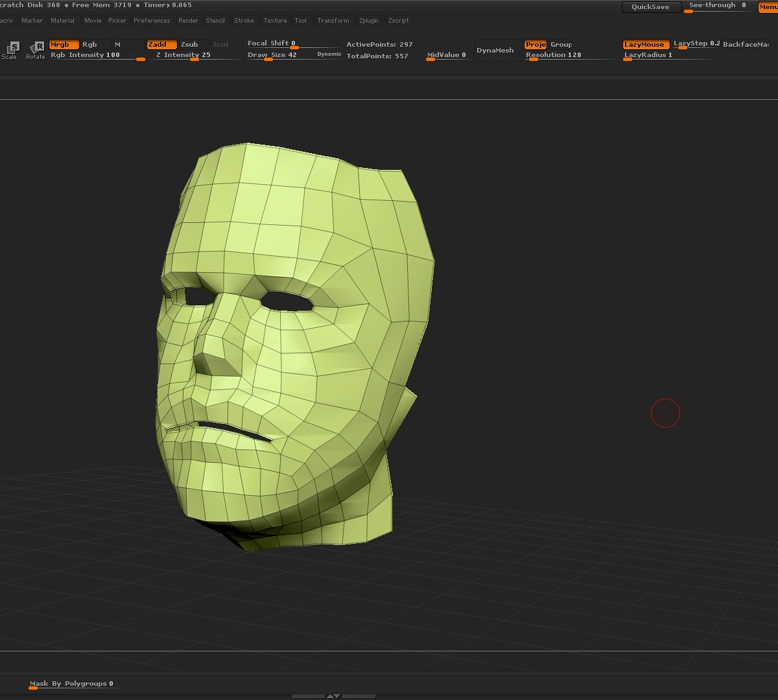Click the Timer 0.065 status text
This screenshot has width=778, height=700.
coord(168,5)
